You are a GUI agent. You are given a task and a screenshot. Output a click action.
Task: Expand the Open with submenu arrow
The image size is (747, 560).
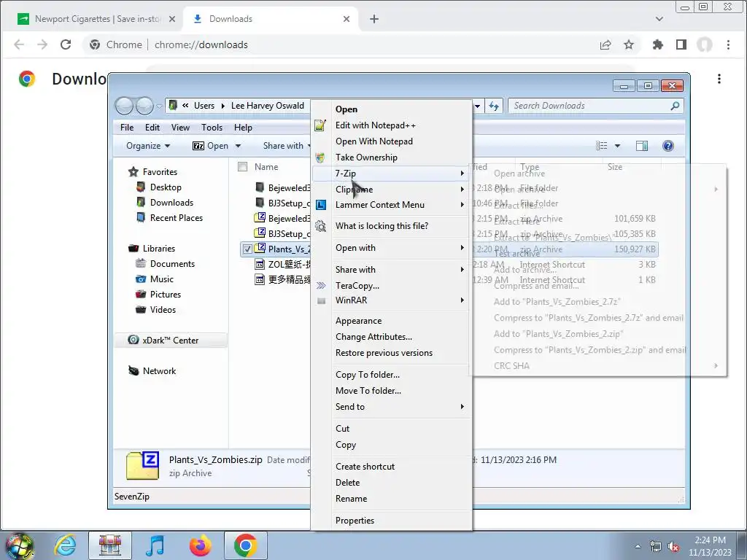click(462, 248)
